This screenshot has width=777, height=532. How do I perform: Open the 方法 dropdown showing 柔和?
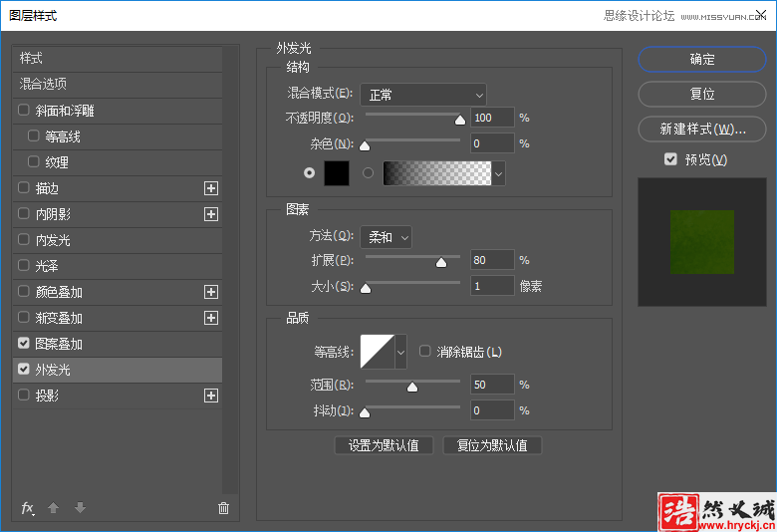tap(386, 237)
